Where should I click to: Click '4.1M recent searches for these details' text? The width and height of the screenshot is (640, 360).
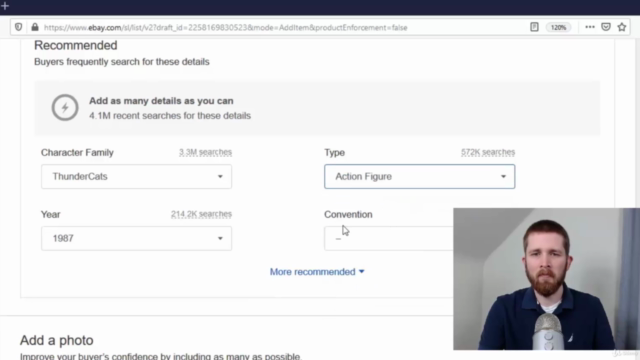coord(170,116)
